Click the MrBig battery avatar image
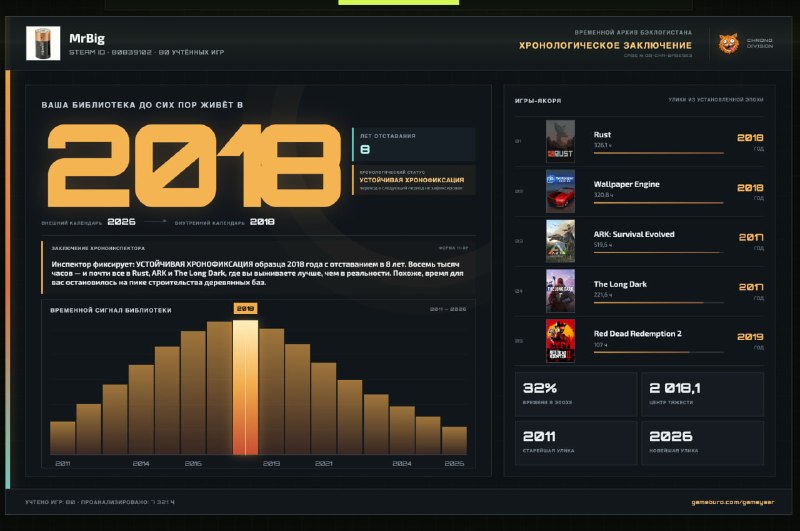This screenshot has height=531, width=800. coord(43,43)
